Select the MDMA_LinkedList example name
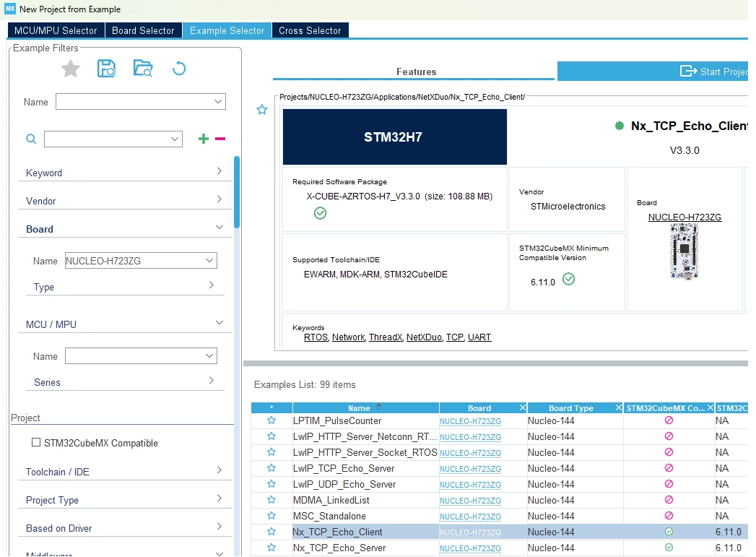Image resolution: width=756 pixels, height=557 pixels. [331, 500]
